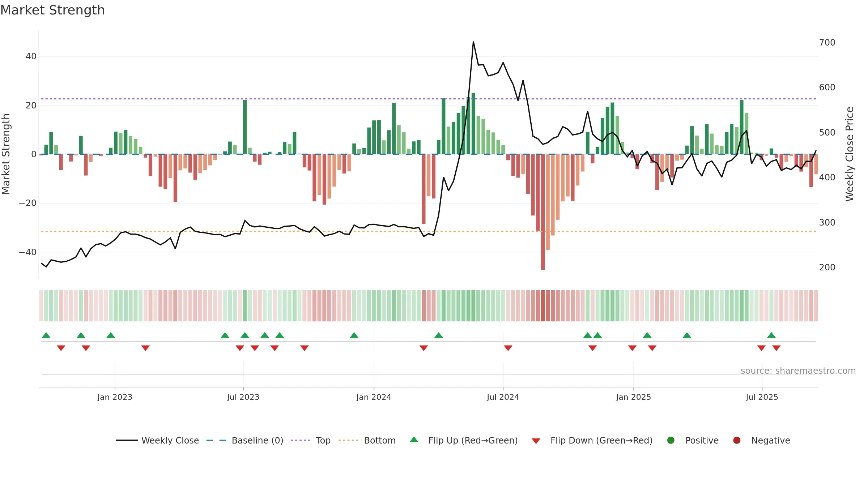Image resolution: width=868 pixels, height=488 pixels.
Task: Click the Jan 2024 axis label
Action: (x=374, y=397)
